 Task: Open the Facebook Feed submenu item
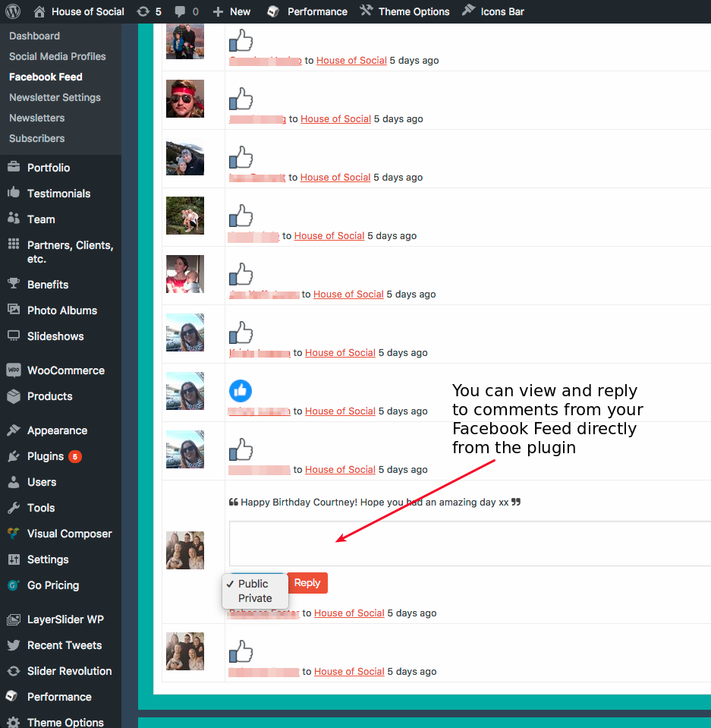[46, 77]
